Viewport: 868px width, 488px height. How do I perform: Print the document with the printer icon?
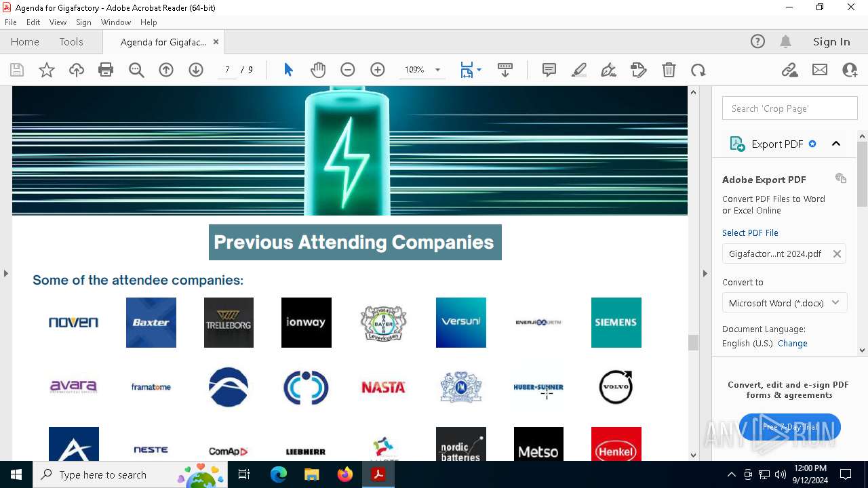click(x=106, y=70)
